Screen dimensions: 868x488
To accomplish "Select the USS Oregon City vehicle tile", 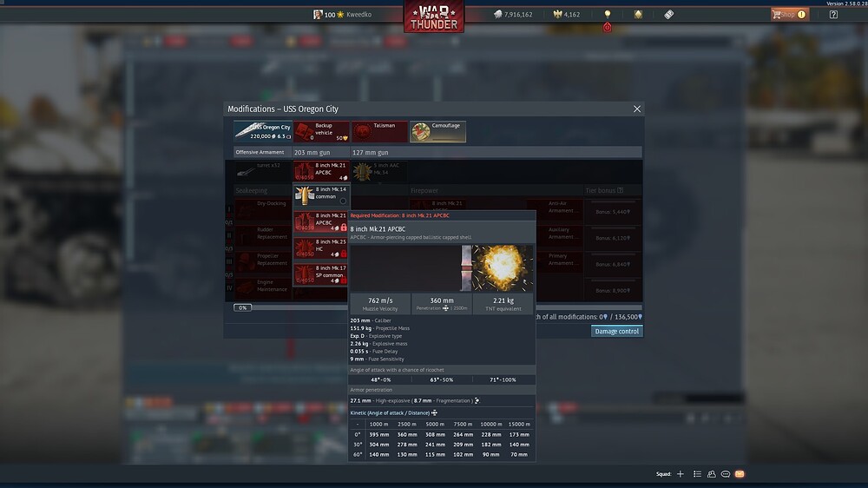I will click(263, 131).
